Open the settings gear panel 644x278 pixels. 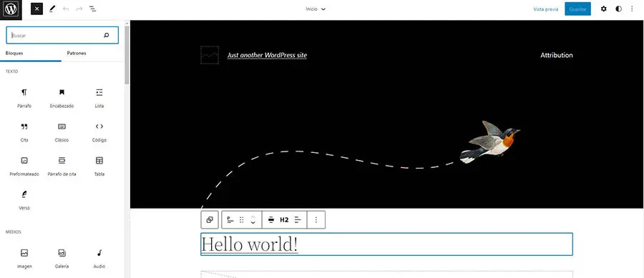click(x=603, y=9)
